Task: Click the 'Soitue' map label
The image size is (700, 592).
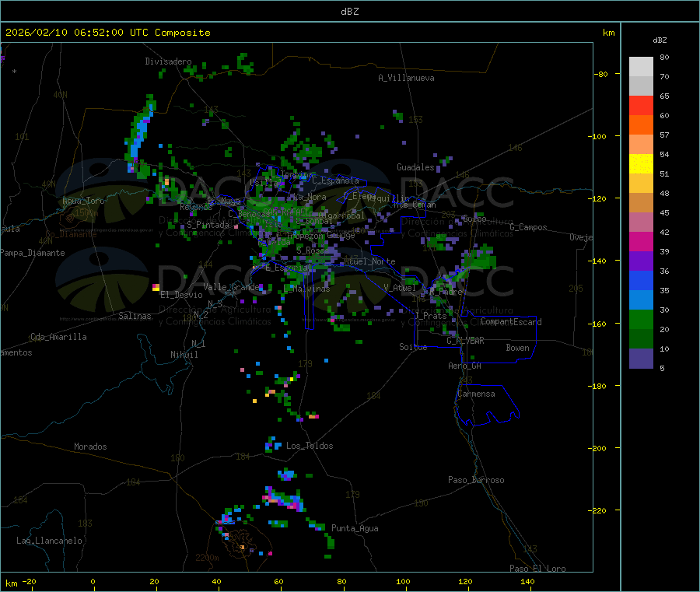Action: [x=413, y=347]
